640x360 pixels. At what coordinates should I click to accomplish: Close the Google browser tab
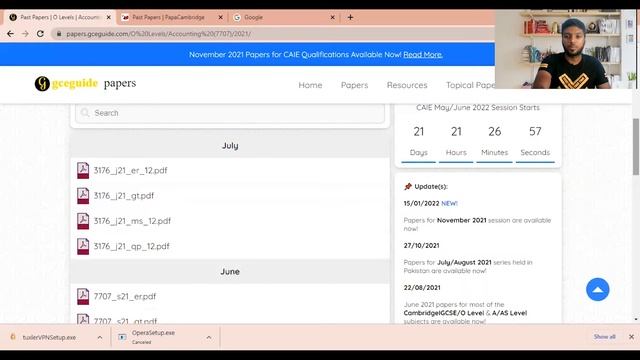332,18
